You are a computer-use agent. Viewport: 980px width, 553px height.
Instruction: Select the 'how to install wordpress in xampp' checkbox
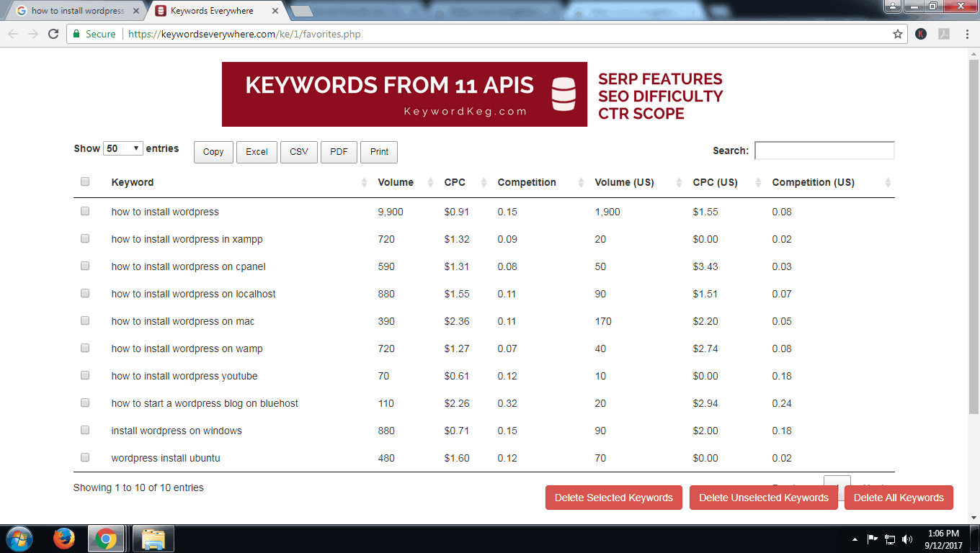click(85, 238)
